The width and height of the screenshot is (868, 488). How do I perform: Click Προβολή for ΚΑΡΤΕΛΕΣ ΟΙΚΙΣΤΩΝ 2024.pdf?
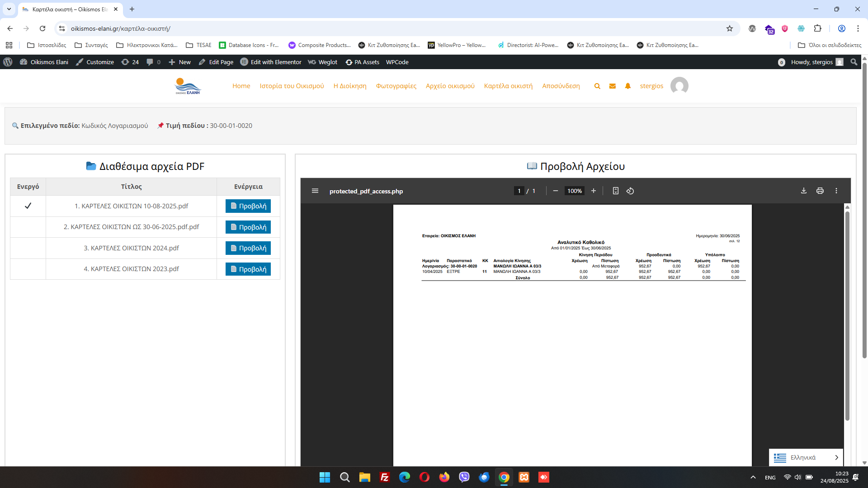(x=248, y=248)
